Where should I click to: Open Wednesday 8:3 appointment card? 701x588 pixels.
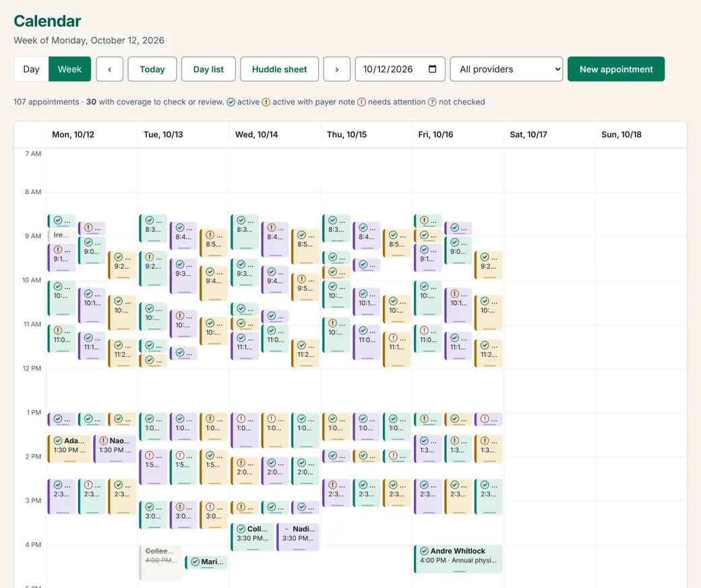coord(245,231)
